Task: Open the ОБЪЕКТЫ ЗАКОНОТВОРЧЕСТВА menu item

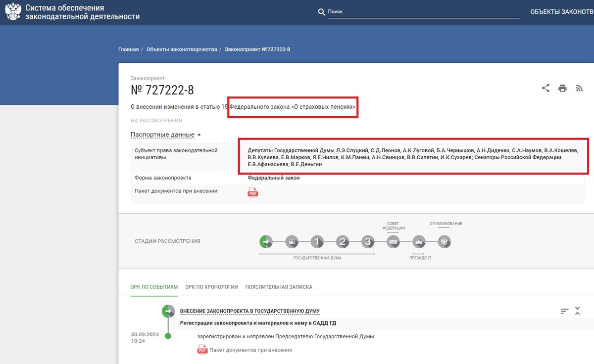Action: point(559,10)
